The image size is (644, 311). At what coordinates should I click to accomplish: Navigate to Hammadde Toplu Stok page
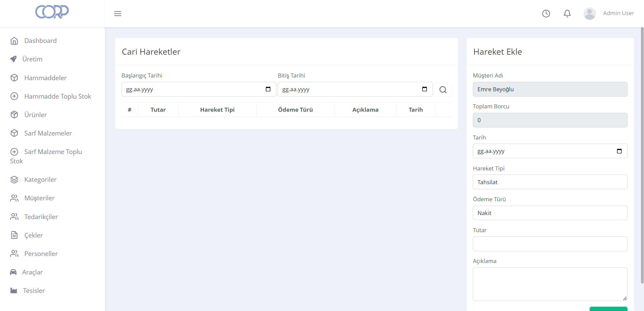click(x=57, y=97)
